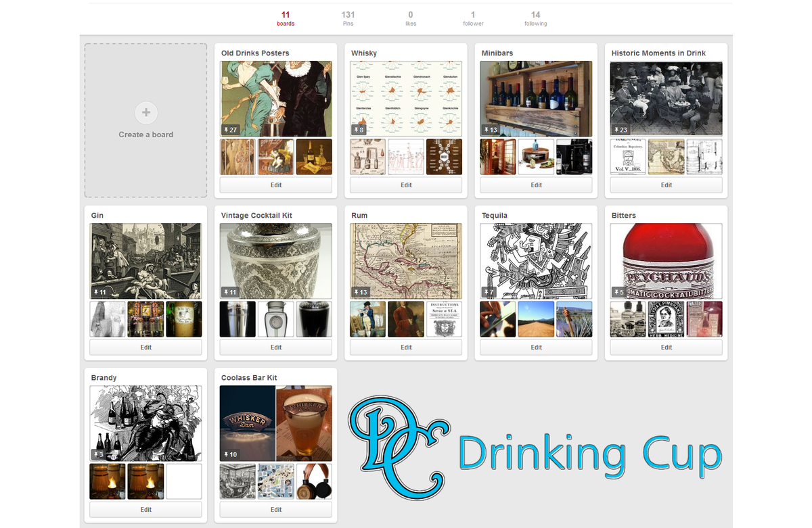View the 0 likes tab
This screenshot has height=528, width=812.
point(411,18)
